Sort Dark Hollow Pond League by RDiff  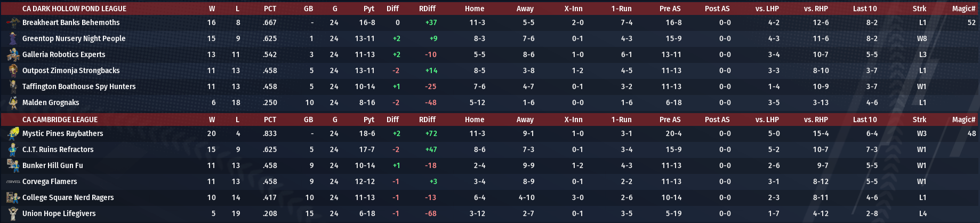point(427,9)
